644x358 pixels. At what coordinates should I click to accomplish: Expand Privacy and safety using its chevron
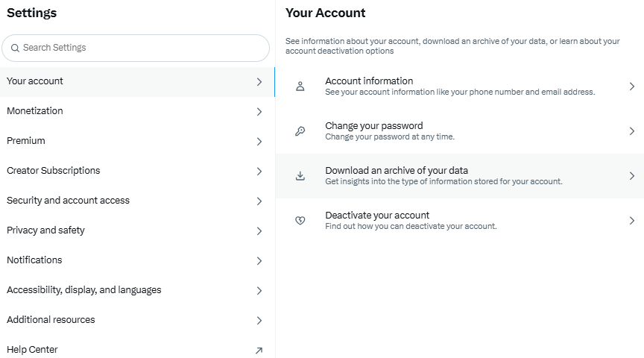click(x=259, y=231)
